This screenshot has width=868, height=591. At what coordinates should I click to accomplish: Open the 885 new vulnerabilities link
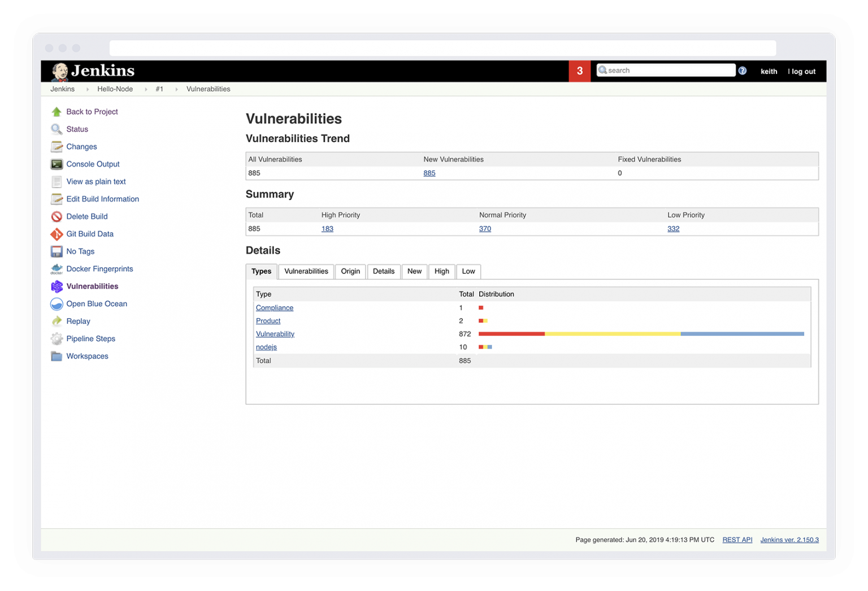429,173
